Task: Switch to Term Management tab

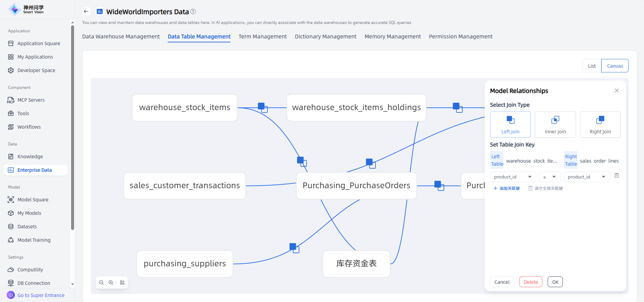Action: [262, 36]
